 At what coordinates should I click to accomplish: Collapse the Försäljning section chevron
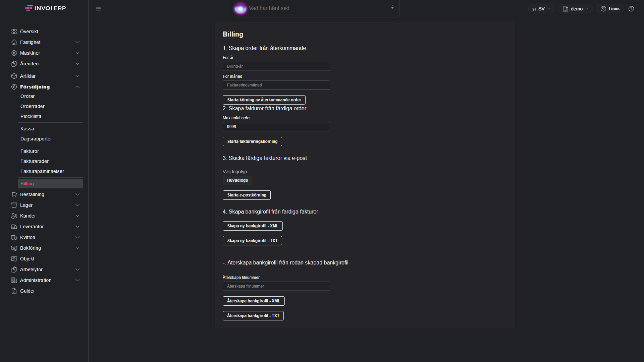point(77,87)
